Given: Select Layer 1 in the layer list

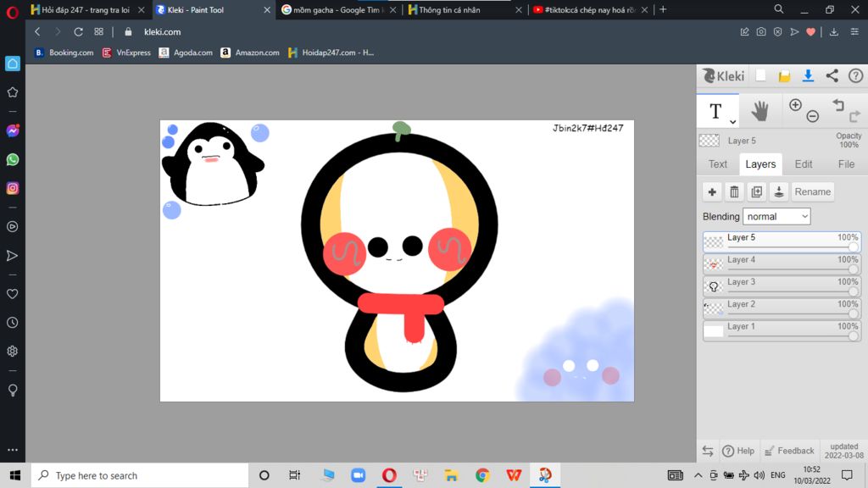Looking at the screenshot, I should click(x=782, y=330).
